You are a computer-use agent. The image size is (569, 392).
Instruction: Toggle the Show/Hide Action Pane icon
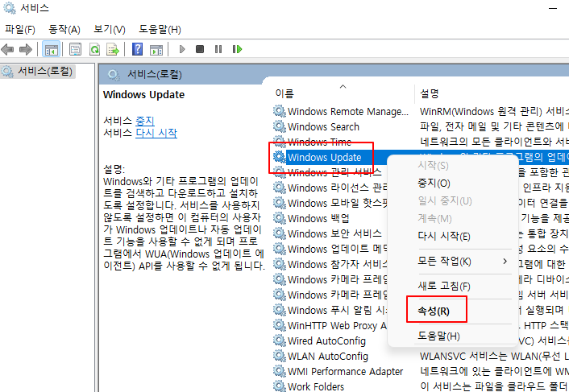click(x=156, y=49)
